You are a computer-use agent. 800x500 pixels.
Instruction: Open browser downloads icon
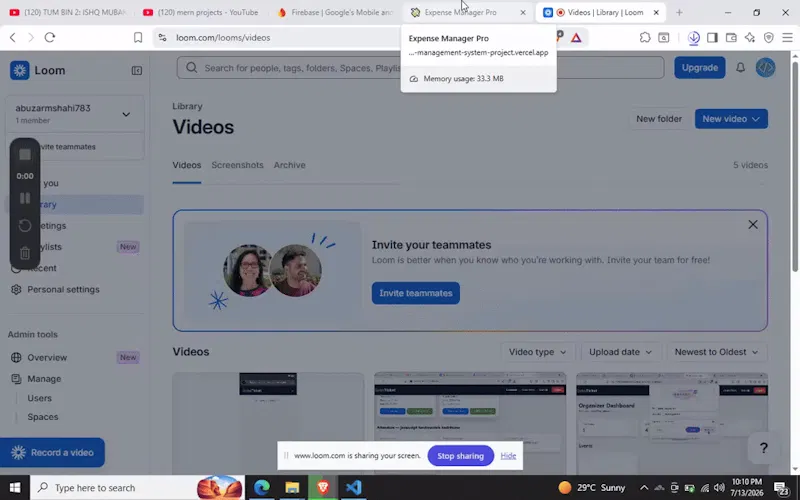pyautogui.click(x=693, y=38)
